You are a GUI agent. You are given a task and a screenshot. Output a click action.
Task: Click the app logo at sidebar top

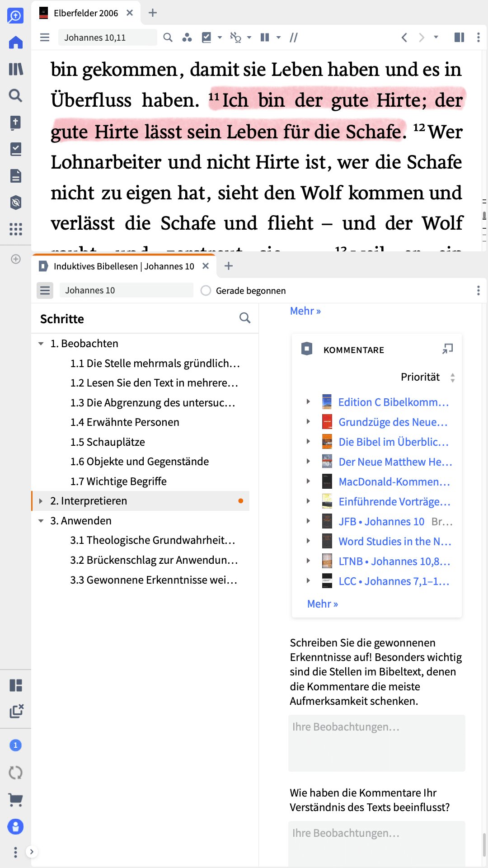15,16
